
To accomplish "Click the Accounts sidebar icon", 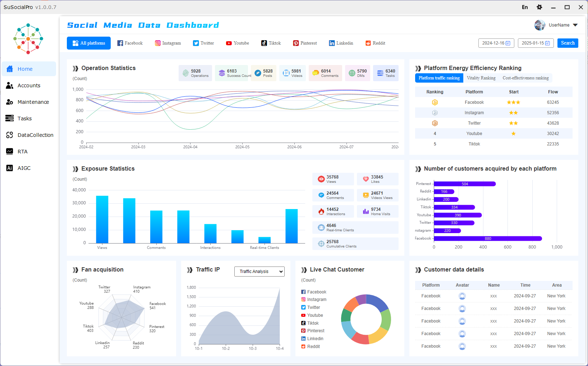I will (10, 85).
